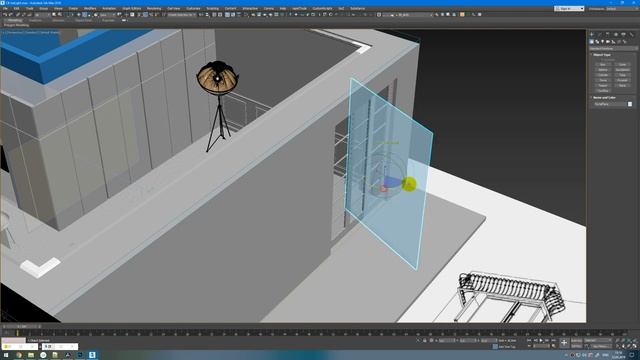Toggle Angle Snap in the toolbar
Image resolution: width=640 pixels, height=360 pixels.
point(145,14)
